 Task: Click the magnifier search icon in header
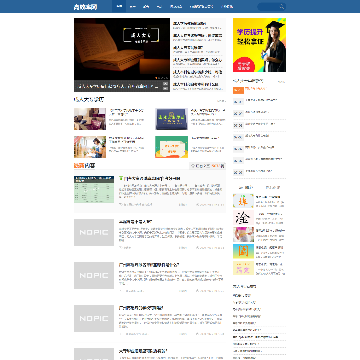[282, 6]
